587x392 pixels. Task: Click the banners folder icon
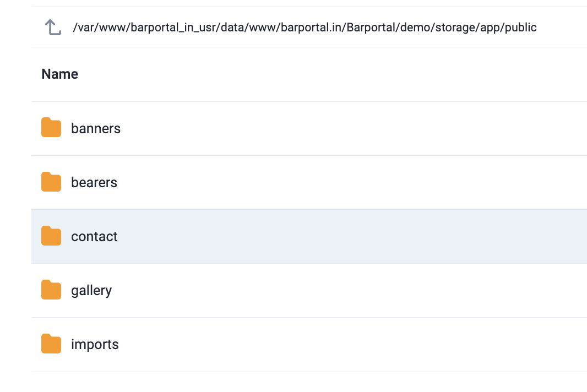(51, 128)
